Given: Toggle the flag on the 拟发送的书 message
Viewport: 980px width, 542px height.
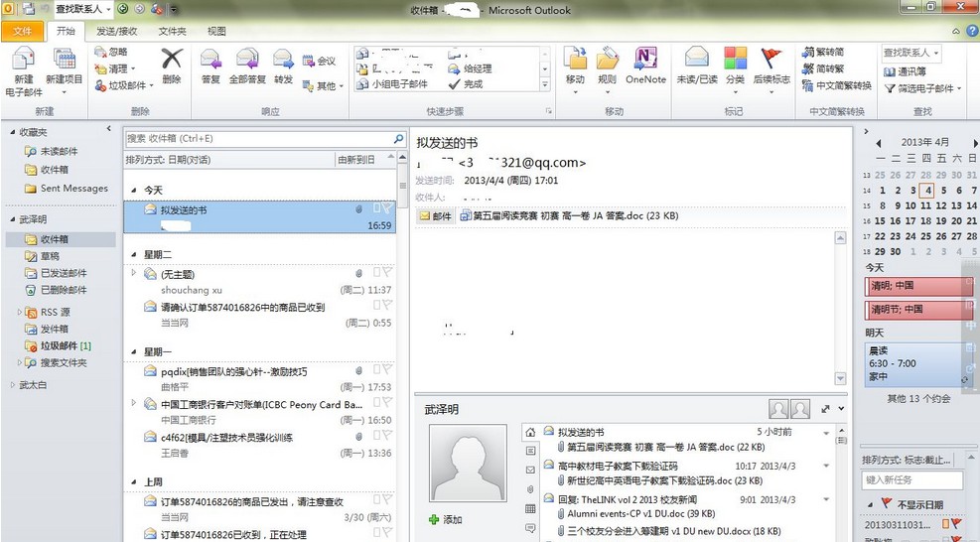Looking at the screenshot, I should pyautogui.click(x=387, y=209).
